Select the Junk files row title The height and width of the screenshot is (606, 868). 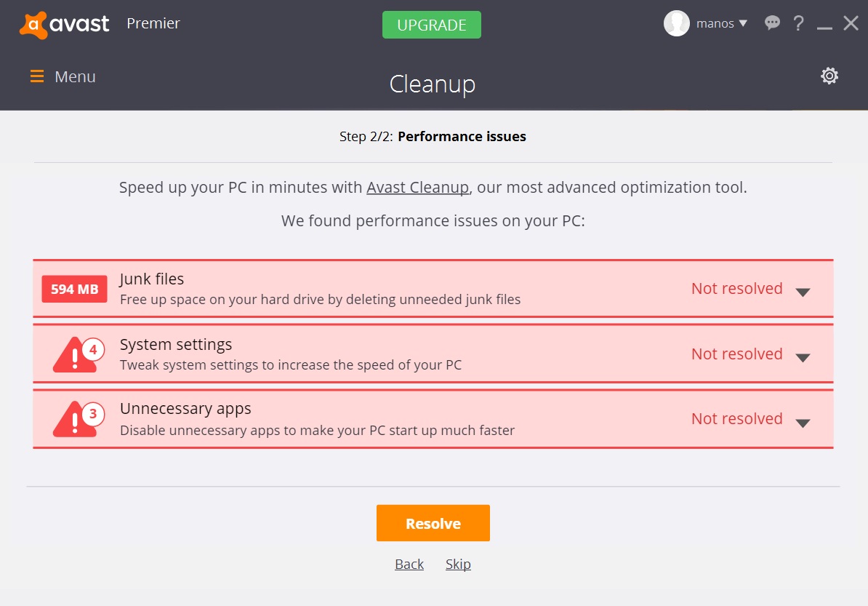click(x=152, y=279)
